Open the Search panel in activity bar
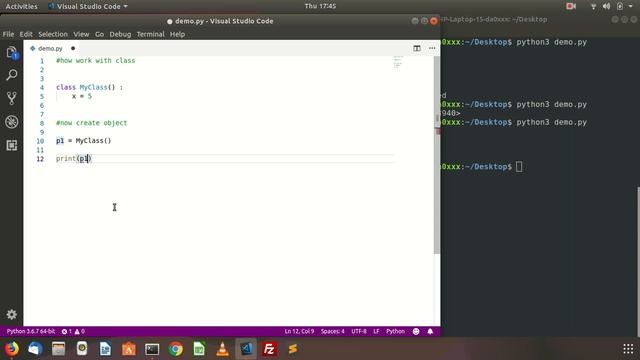 click(11, 75)
